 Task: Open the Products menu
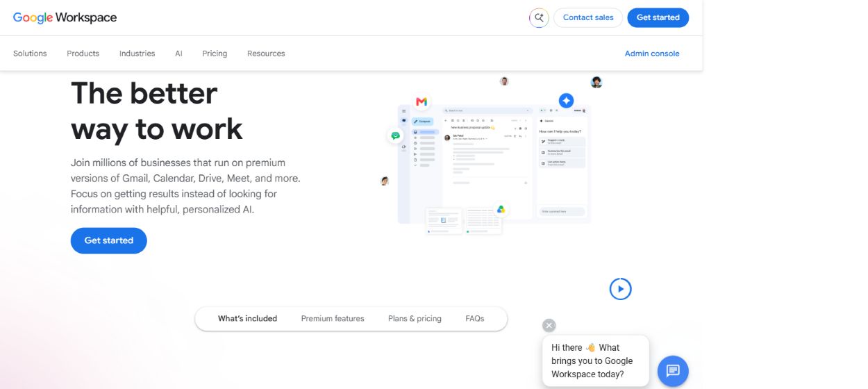(x=83, y=53)
